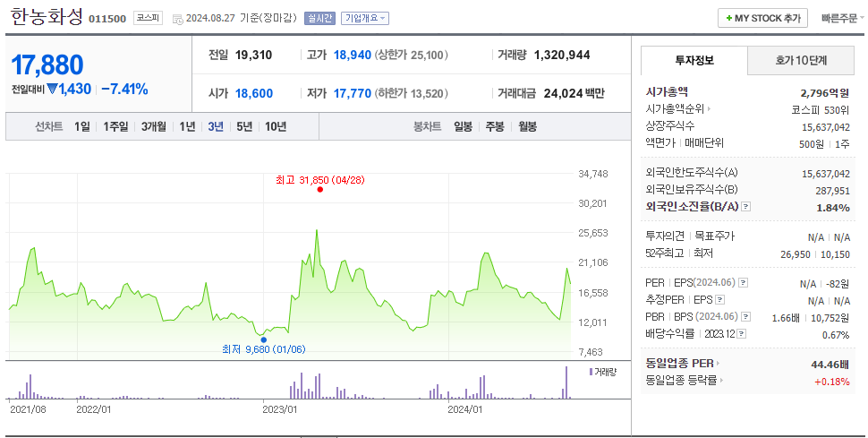The image size is (868, 438).
Task: Click the blue 최저 9,680 marker dot
Action: point(263,339)
